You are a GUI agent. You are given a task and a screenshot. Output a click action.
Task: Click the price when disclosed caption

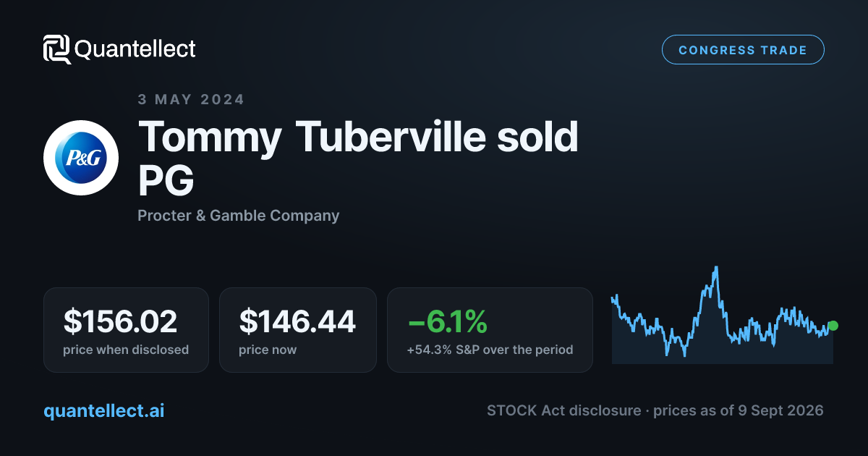tap(126, 350)
